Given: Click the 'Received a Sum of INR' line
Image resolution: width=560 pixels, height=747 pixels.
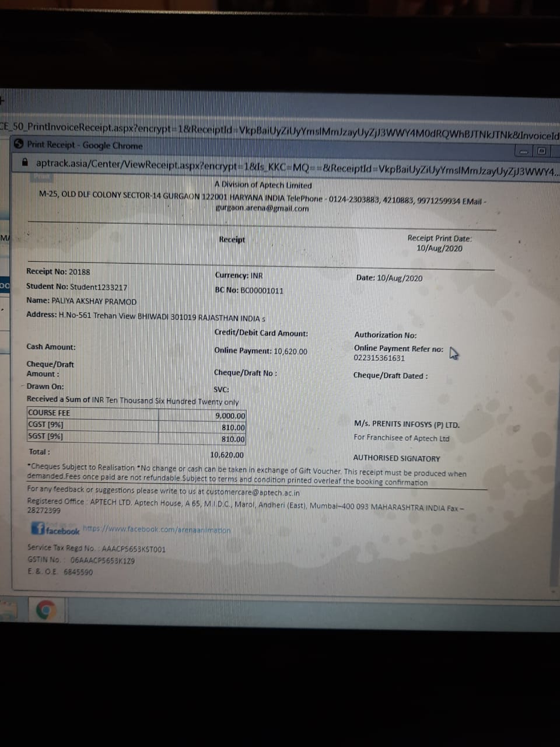Looking at the screenshot, I should pos(132,400).
